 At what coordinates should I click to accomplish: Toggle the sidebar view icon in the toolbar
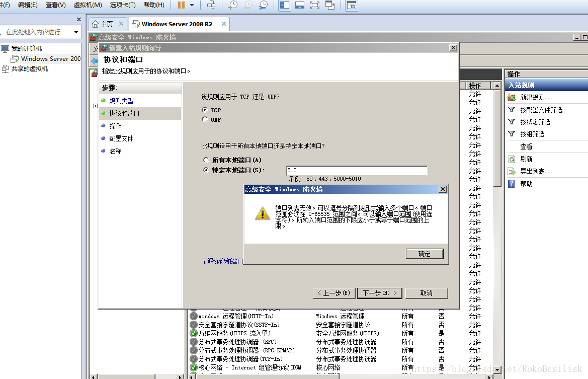[285, 5]
